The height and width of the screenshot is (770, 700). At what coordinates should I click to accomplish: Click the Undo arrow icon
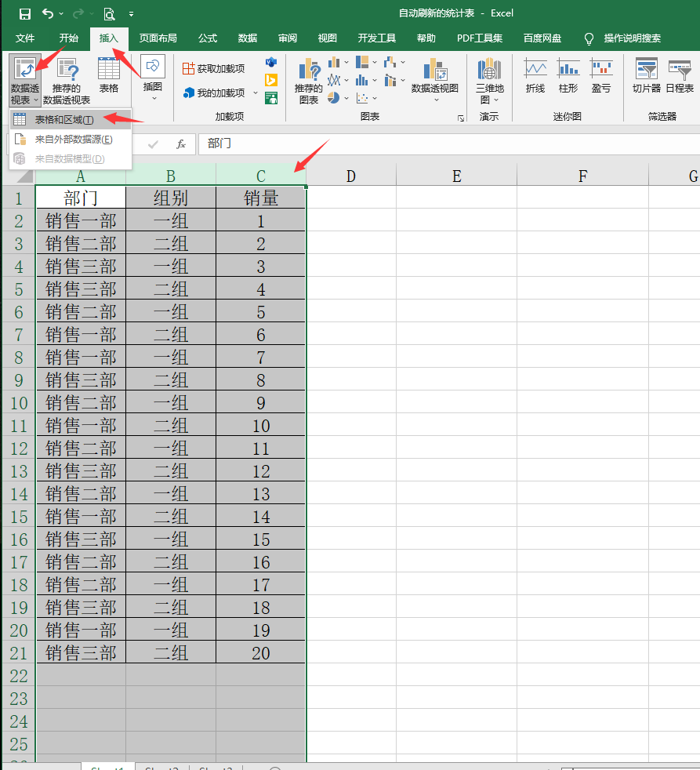[x=48, y=13]
